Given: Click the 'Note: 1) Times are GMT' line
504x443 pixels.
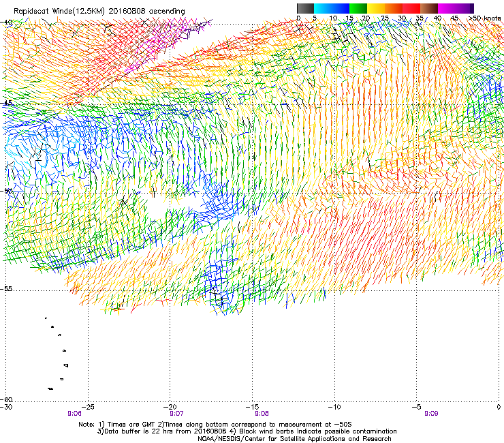Looking at the screenshot, I should click(x=215, y=425).
